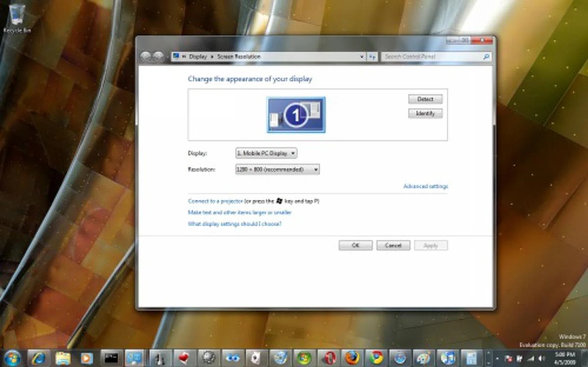Open the Resolution dropdown 1280 × 800
Viewport: 588px width, 367px height.
tap(277, 169)
